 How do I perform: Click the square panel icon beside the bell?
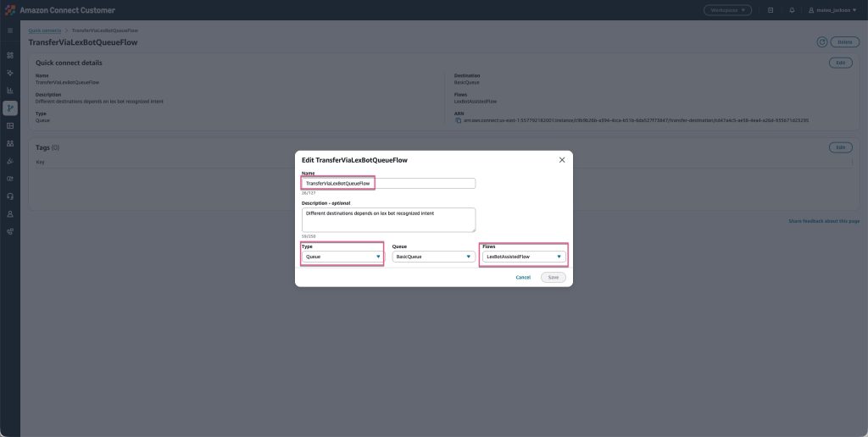click(770, 10)
